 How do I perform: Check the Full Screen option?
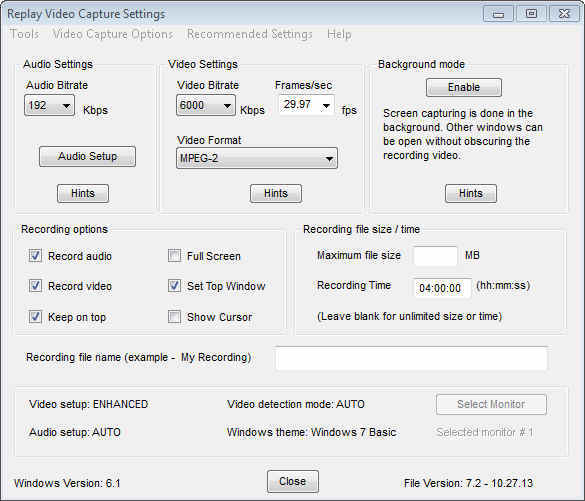tap(174, 256)
